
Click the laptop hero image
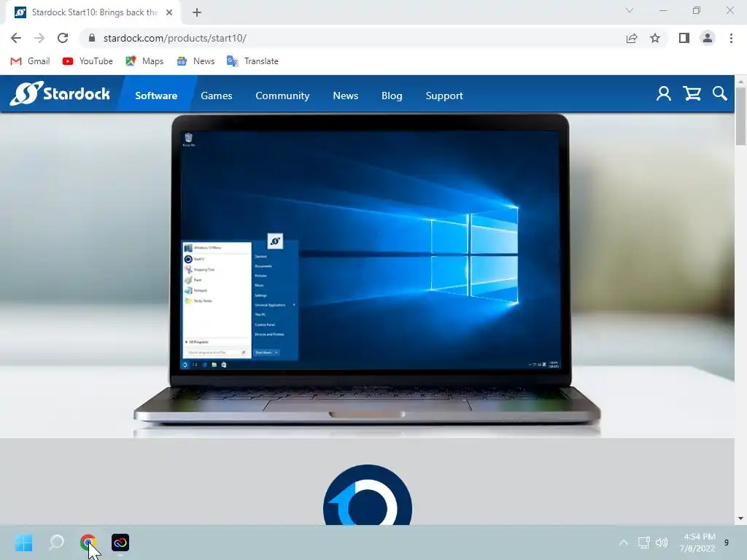pos(368,270)
